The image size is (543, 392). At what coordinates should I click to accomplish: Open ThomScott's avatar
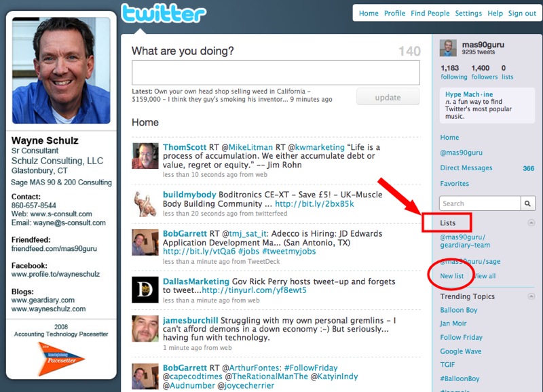click(x=145, y=156)
